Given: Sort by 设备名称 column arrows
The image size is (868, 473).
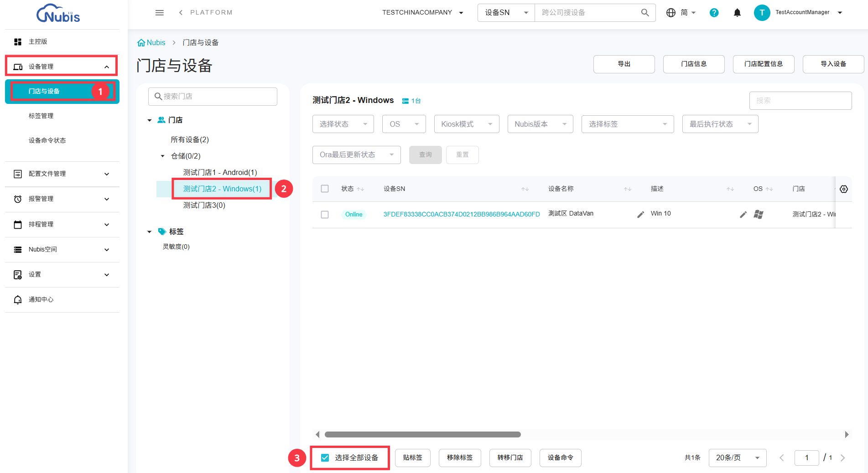Looking at the screenshot, I should tap(628, 189).
